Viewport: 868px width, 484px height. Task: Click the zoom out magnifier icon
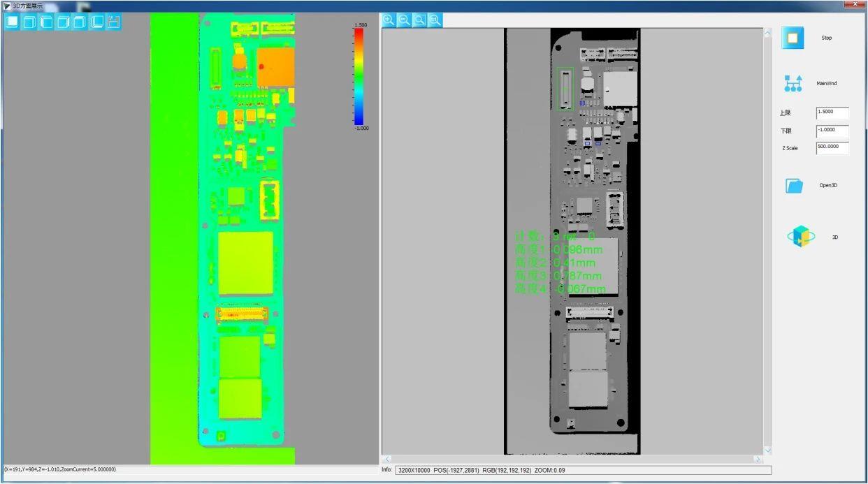[x=404, y=20]
